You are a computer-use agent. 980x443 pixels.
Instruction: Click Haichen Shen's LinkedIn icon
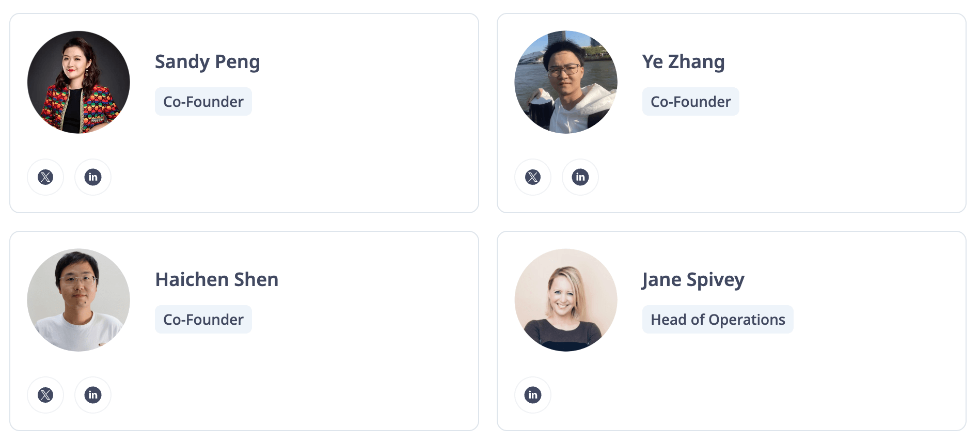93,395
